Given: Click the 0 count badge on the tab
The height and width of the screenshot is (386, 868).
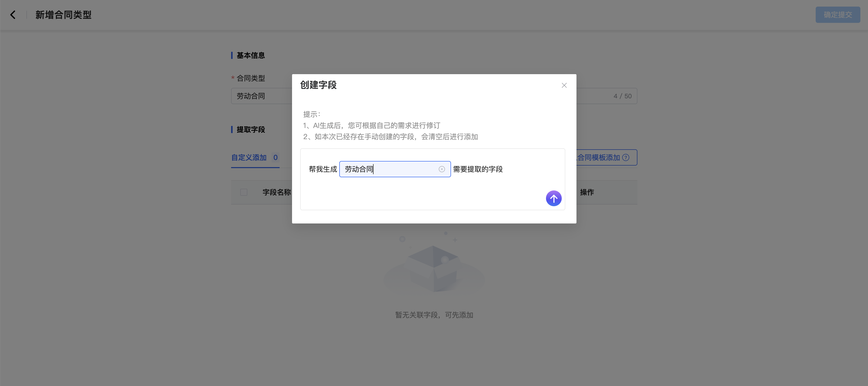Looking at the screenshot, I should (275, 158).
